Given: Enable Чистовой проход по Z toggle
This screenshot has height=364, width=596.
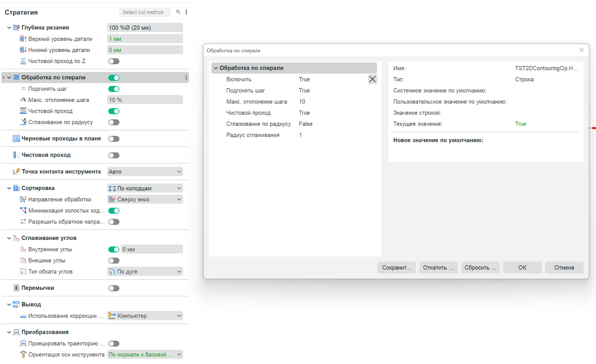Looking at the screenshot, I should click(x=114, y=61).
